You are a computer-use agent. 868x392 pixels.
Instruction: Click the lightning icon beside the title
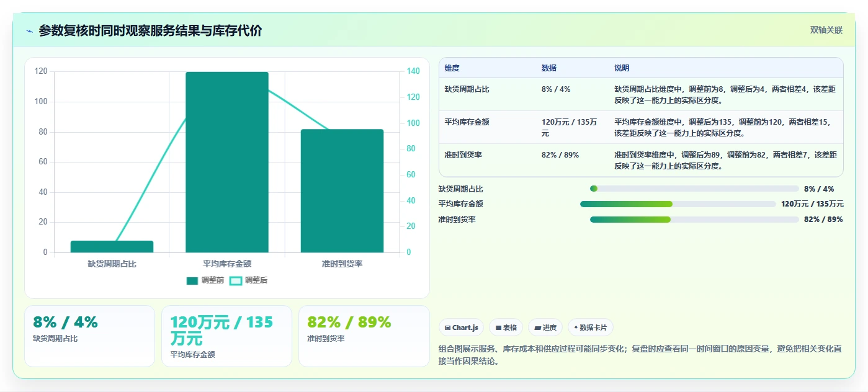(x=30, y=31)
